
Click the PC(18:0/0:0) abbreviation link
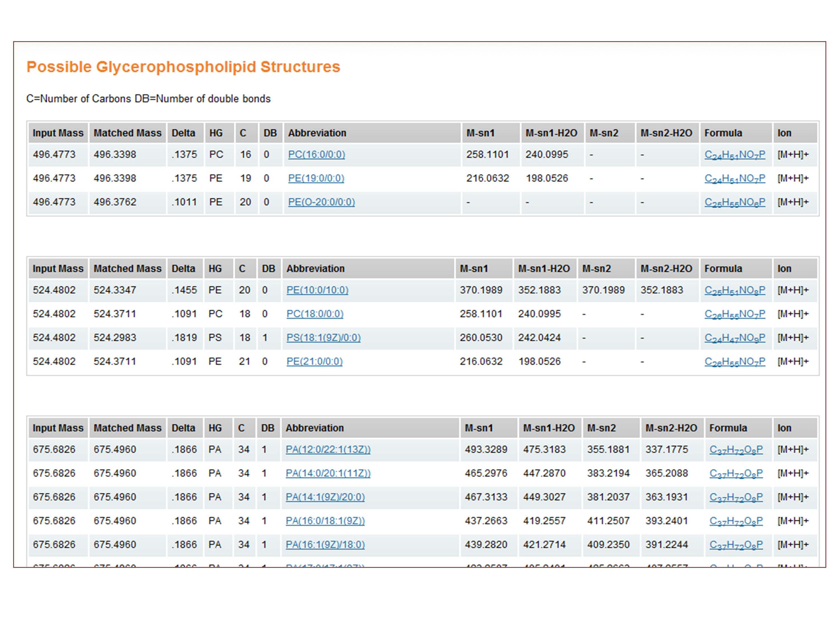(315, 314)
